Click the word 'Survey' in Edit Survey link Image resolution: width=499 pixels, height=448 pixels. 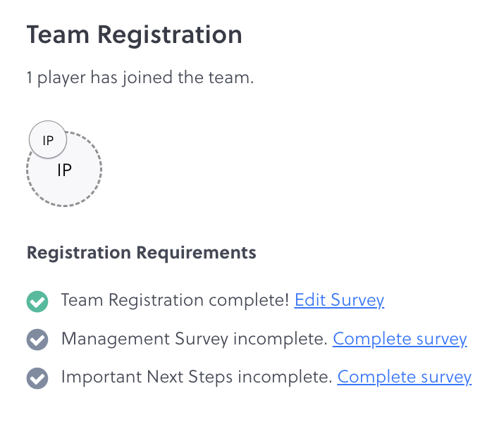tap(357, 300)
